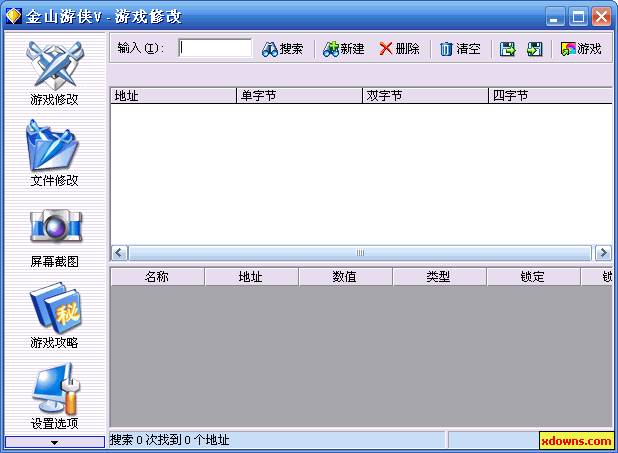Minimize the 金山游侠V window
This screenshot has width=618, height=453.
(554, 17)
